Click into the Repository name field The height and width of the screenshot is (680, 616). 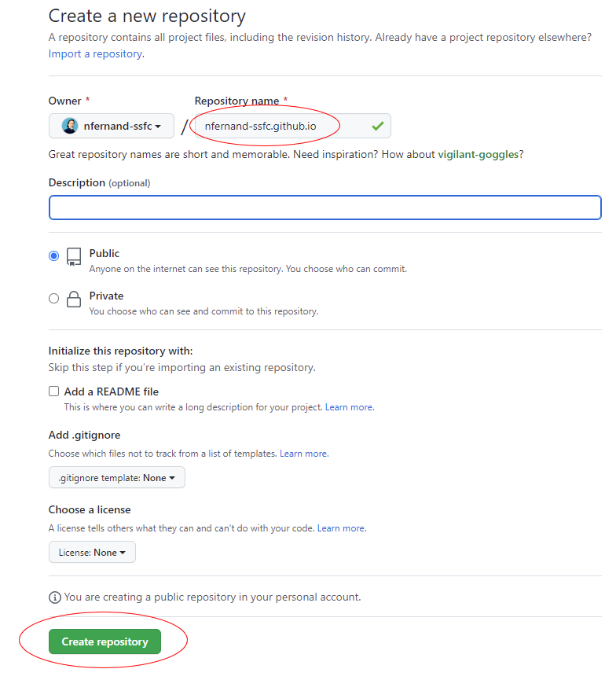tap(293, 126)
